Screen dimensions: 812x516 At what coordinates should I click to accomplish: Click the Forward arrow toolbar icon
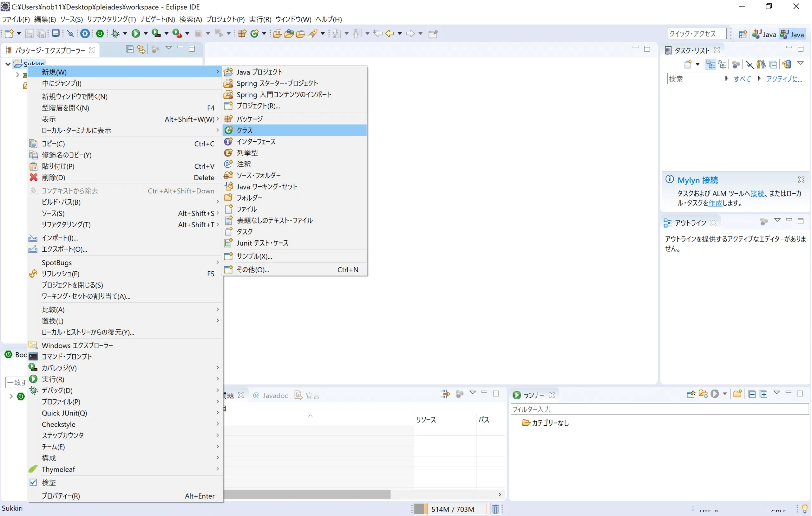coord(410,34)
